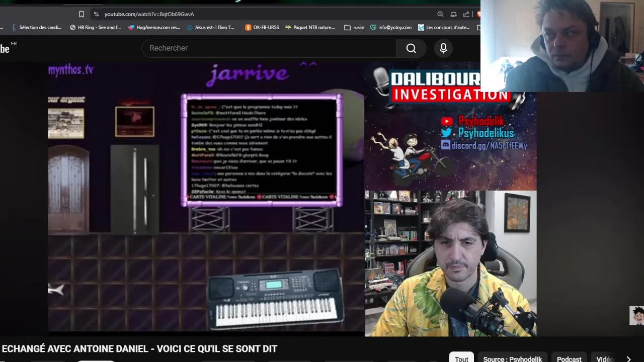This screenshot has width=644, height=362.
Task: Click the screen cast icon in address bar
Action: 453,14
